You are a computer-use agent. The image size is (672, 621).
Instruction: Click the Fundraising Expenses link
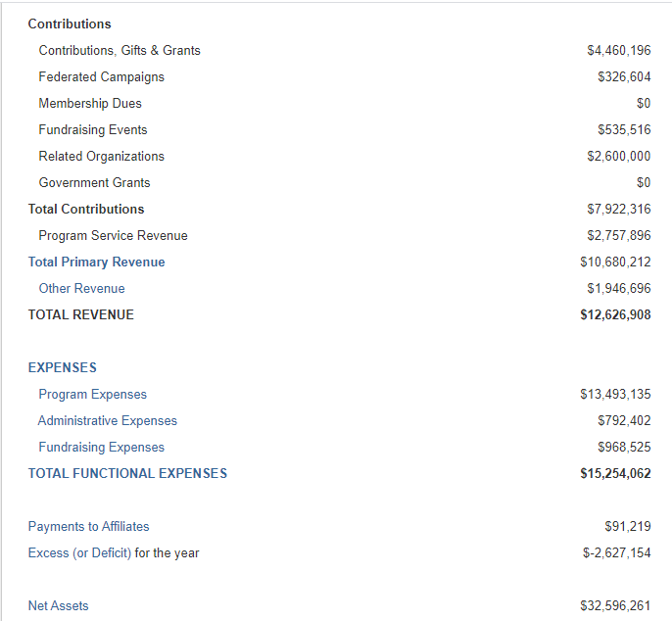(102, 448)
